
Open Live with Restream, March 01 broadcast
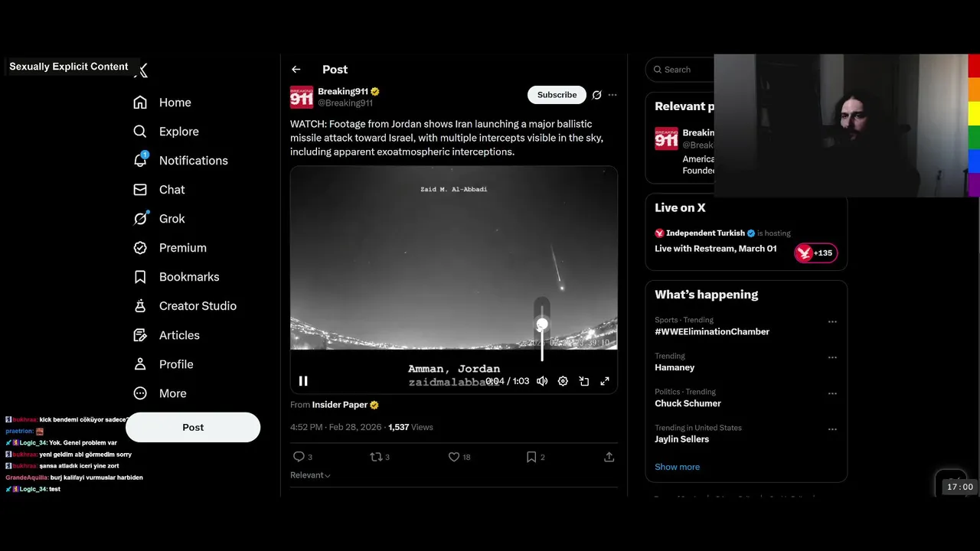point(715,249)
